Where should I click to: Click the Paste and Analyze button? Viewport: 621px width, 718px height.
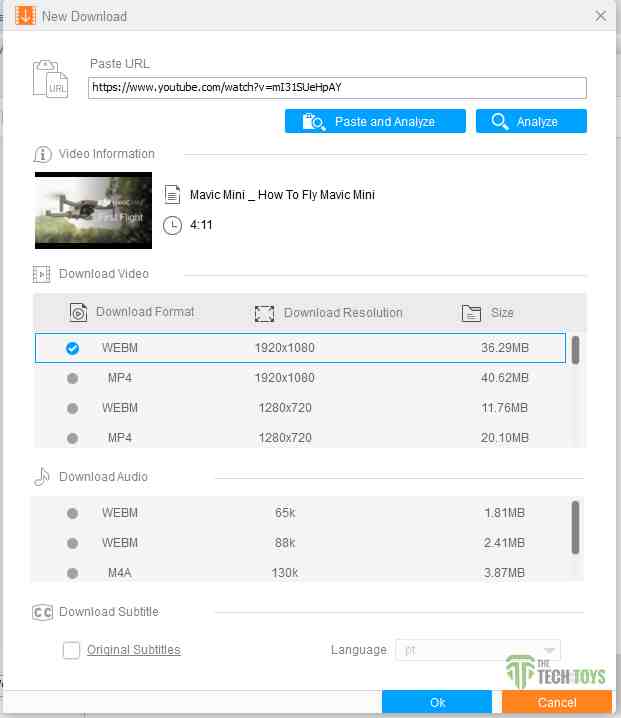[375, 121]
